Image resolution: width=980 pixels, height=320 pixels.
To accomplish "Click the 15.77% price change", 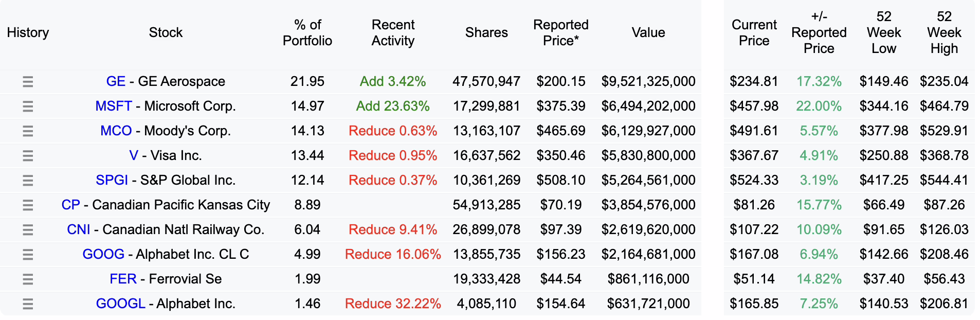I will [819, 205].
